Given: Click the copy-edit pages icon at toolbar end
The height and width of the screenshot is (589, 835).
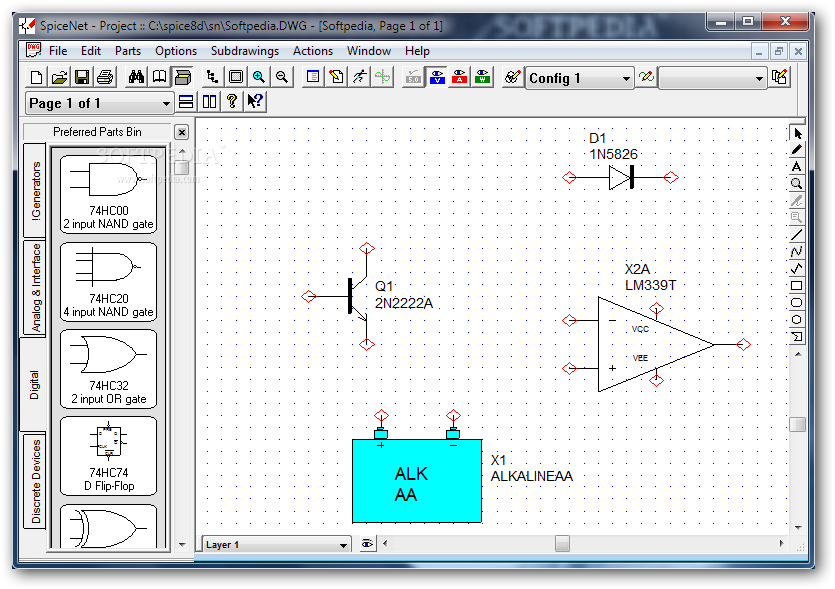Looking at the screenshot, I should coord(779,78).
